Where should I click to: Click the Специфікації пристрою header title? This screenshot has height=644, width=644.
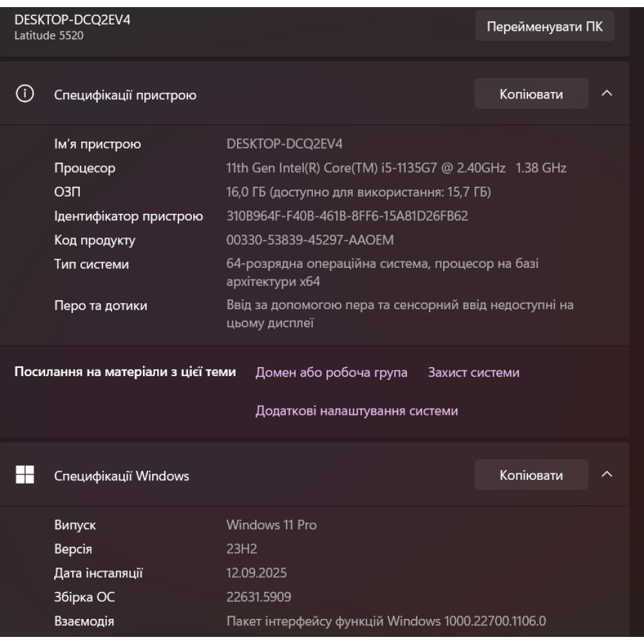click(x=125, y=95)
